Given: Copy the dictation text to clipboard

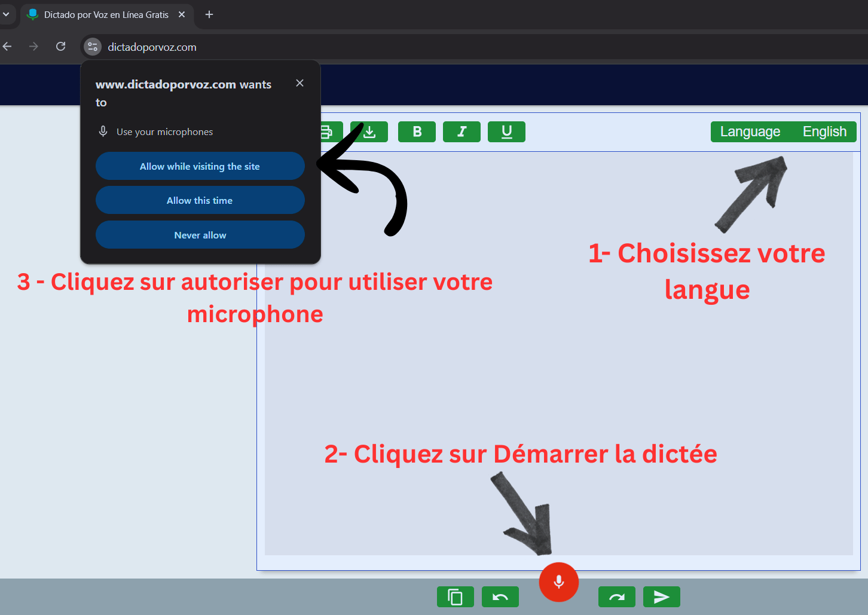Looking at the screenshot, I should pyautogui.click(x=456, y=596).
